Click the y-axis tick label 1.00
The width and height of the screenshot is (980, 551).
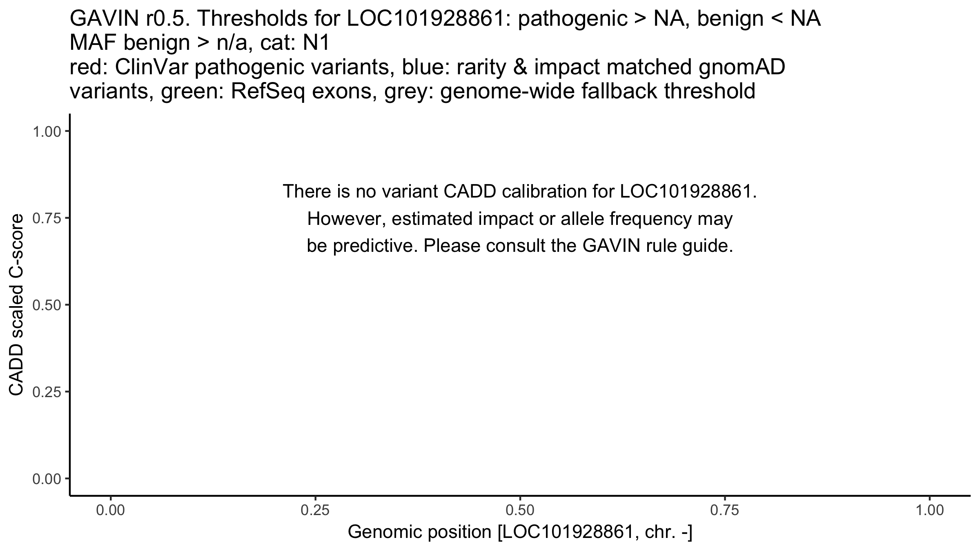46,131
